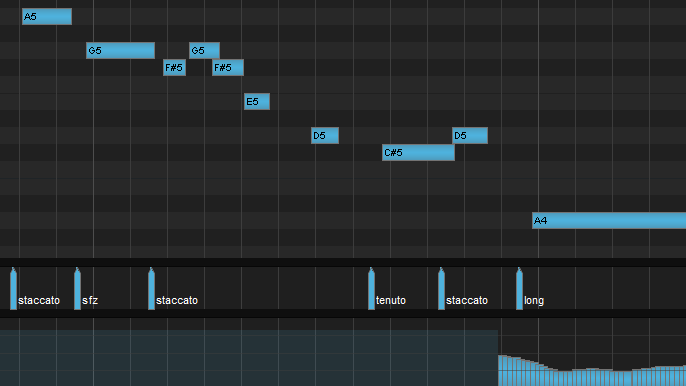Select the second F#5 note before E5
Screen dimensions: 686x386
click(x=228, y=68)
